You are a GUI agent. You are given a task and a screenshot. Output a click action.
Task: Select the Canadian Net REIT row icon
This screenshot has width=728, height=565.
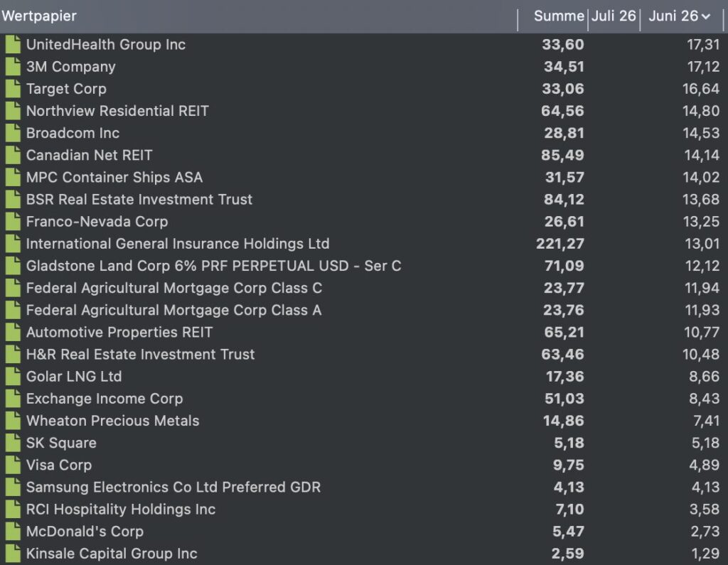[x=13, y=155]
